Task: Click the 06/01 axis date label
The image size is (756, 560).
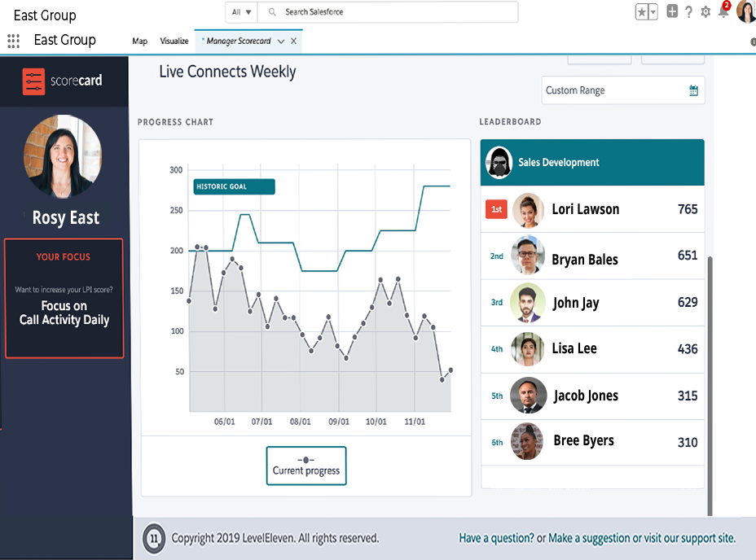Action: 224,422
